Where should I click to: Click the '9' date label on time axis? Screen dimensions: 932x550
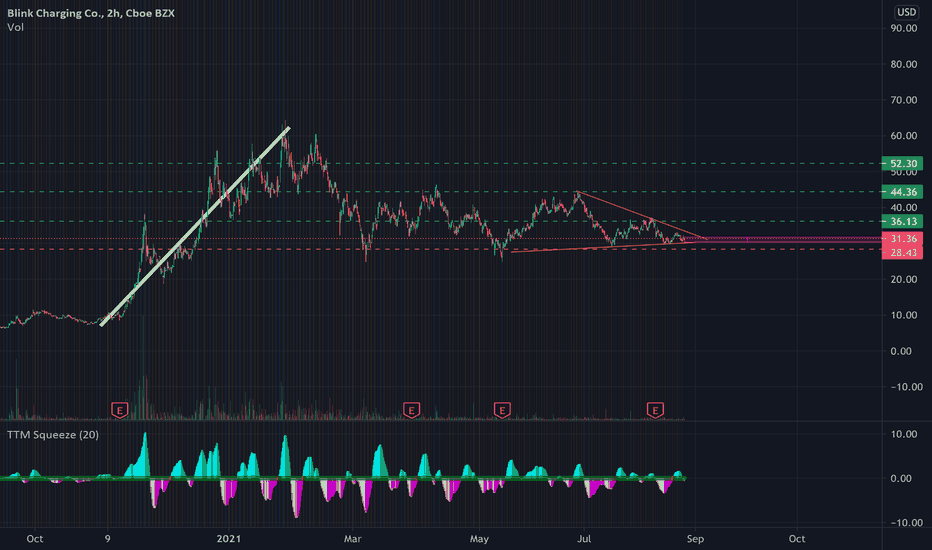tap(108, 539)
